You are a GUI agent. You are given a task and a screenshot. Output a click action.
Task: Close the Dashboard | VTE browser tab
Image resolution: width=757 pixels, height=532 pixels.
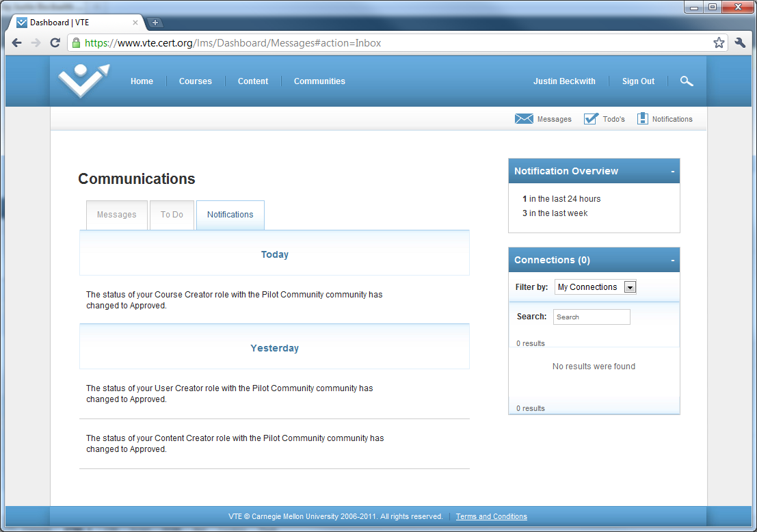pyautogui.click(x=135, y=22)
